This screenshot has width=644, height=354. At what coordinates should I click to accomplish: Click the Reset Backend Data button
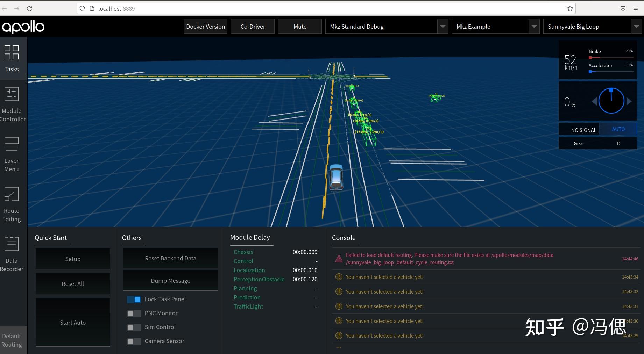(170, 258)
